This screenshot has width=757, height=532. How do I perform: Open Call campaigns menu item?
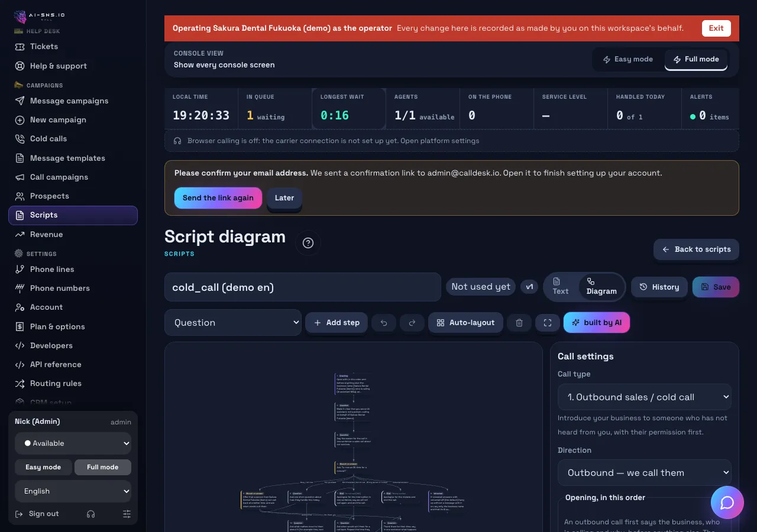tap(73, 177)
